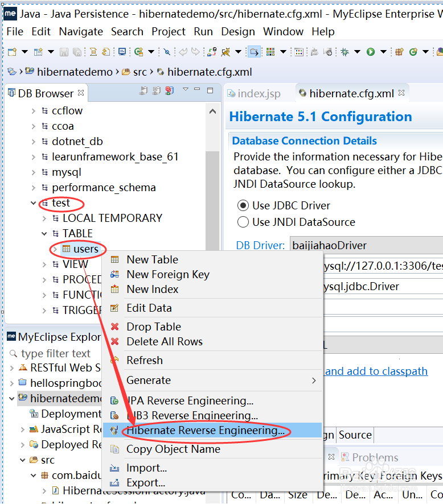
Task: Select JPA Reverse Engineering... entry
Action: (x=212, y=400)
